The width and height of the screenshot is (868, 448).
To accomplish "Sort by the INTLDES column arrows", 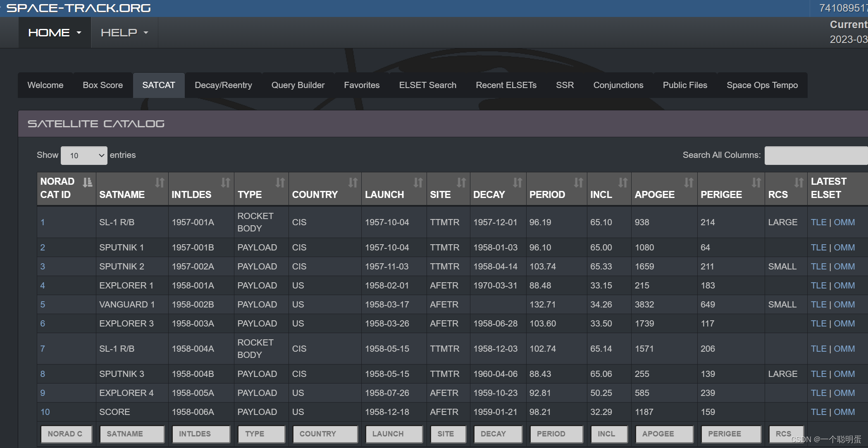I will pyautogui.click(x=226, y=182).
